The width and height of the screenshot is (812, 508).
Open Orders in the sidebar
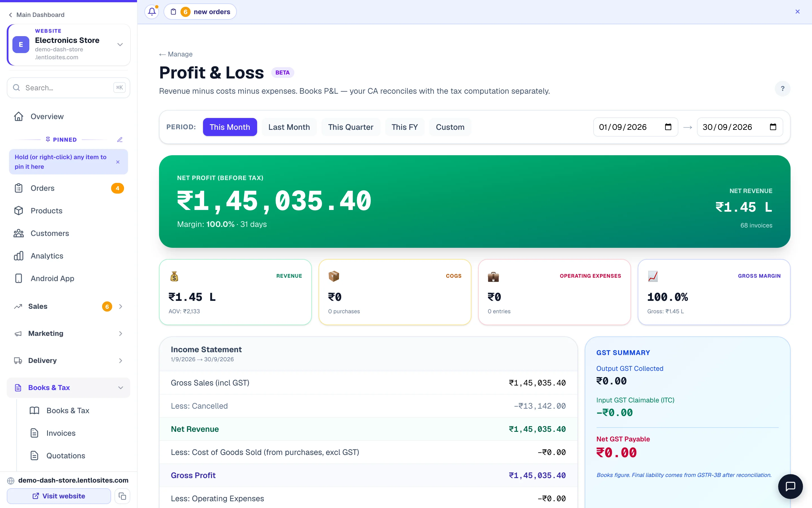[69, 188]
